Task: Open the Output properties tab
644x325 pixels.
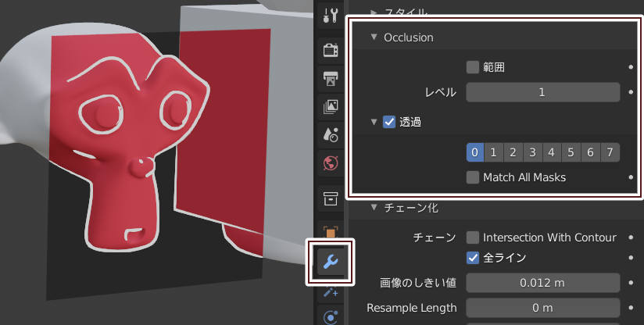Action: tap(331, 78)
